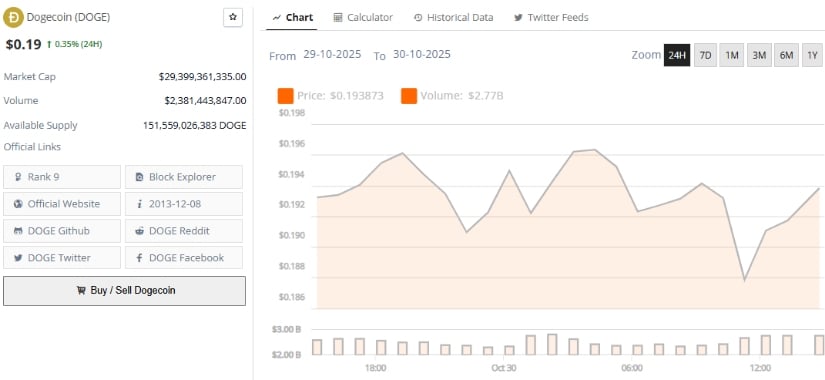Click the 2013-12-08 launch date button
The height and width of the screenshot is (380, 825).
point(184,204)
